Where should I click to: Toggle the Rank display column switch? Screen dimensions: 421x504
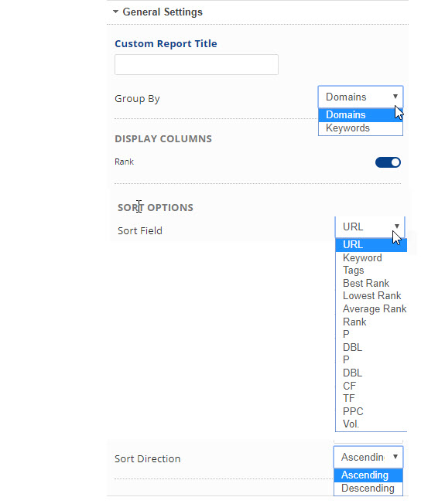(388, 162)
